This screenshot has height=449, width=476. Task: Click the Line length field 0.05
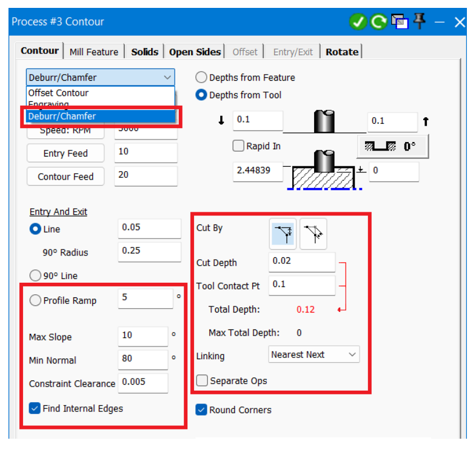point(149,228)
